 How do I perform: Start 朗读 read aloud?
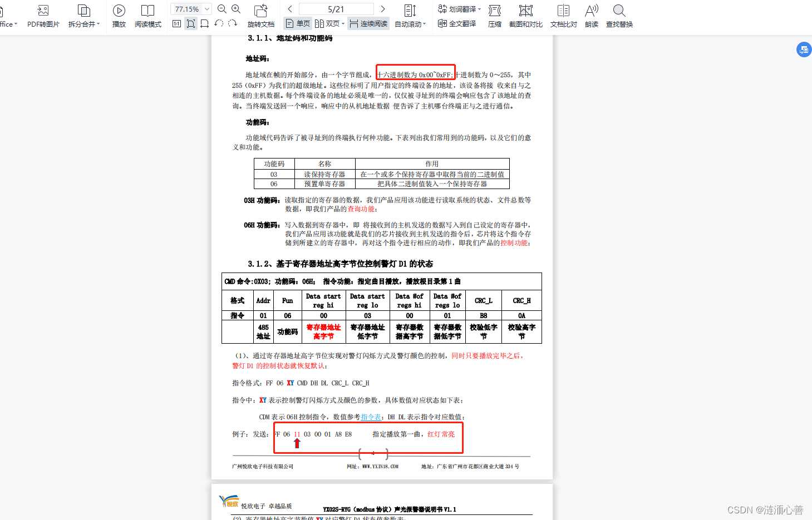point(592,16)
